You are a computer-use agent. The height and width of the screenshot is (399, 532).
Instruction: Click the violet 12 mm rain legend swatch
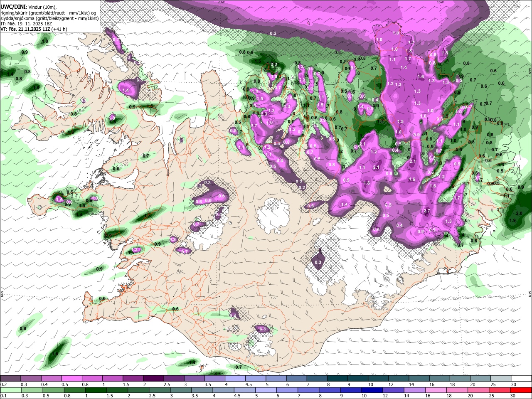[x=393, y=390]
